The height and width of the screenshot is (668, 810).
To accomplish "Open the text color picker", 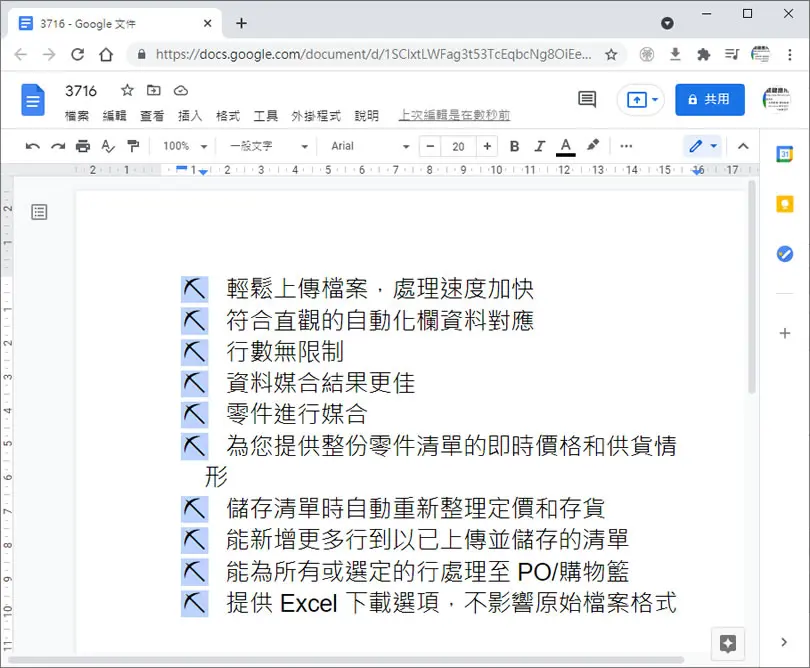I will point(566,147).
